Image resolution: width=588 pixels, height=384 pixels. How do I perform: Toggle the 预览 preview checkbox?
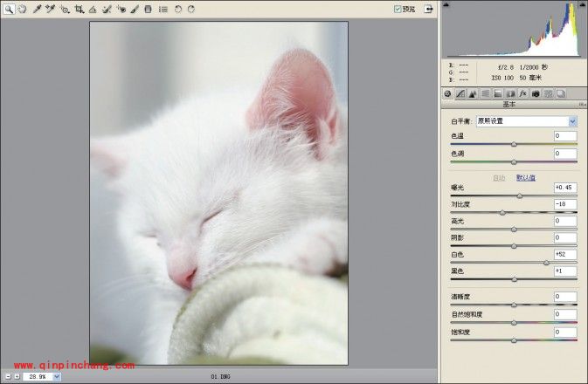(x=398, y=9)
